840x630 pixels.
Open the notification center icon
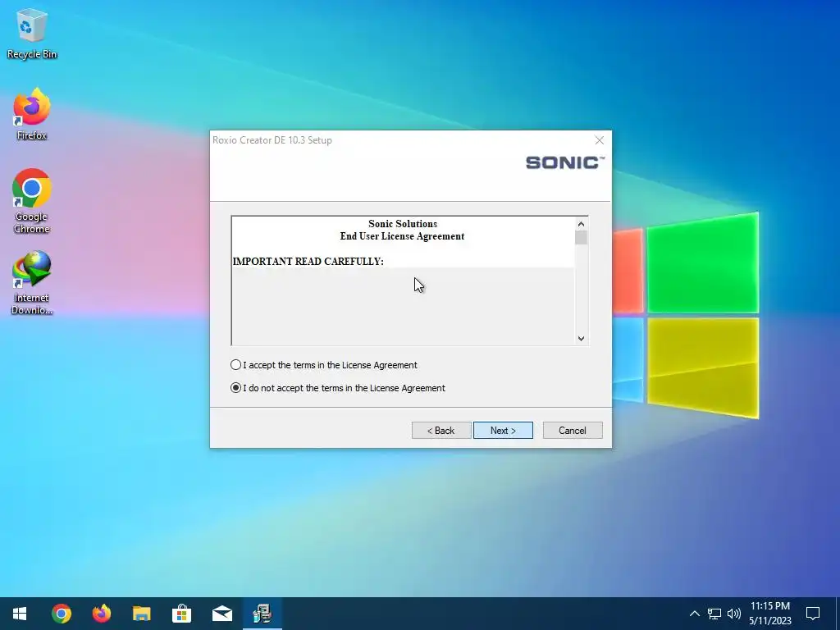pos(813,614)
